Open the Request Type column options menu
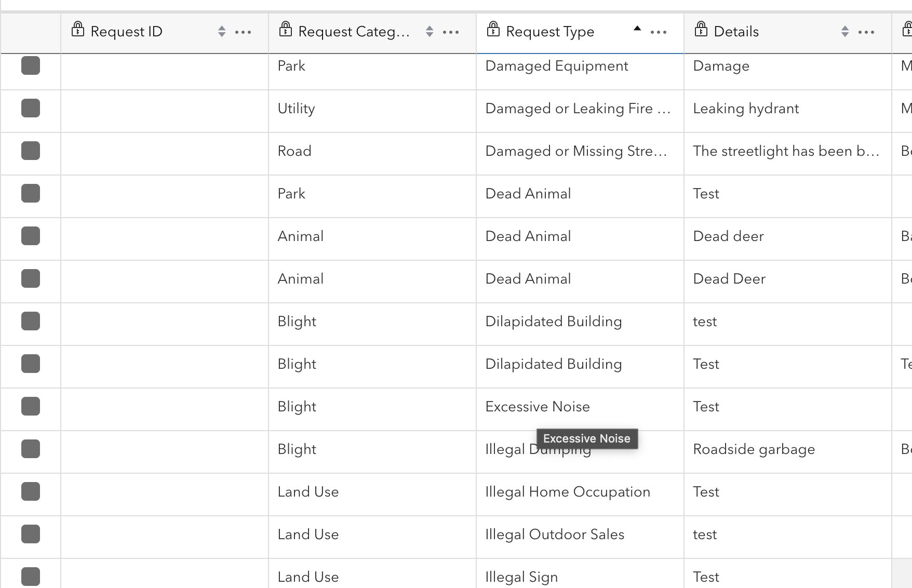This screenshot has width=912, height=588. pyautogui.click(x=659, y=32)
